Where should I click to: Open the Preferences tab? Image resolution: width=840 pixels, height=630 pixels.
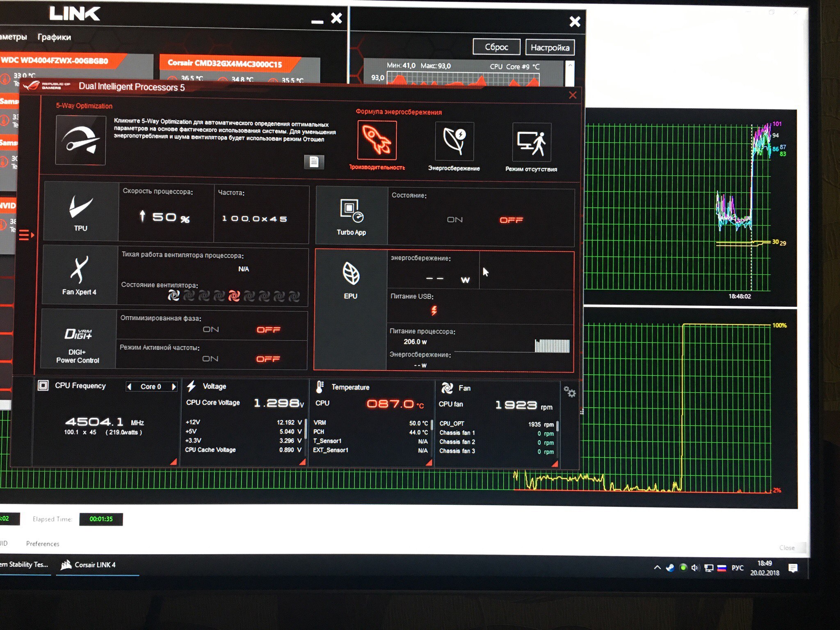point(43,544)
